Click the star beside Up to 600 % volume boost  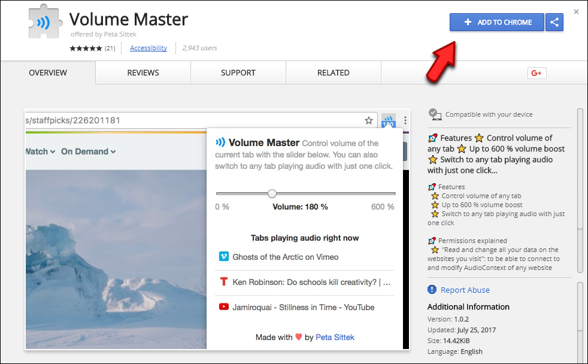435,205
